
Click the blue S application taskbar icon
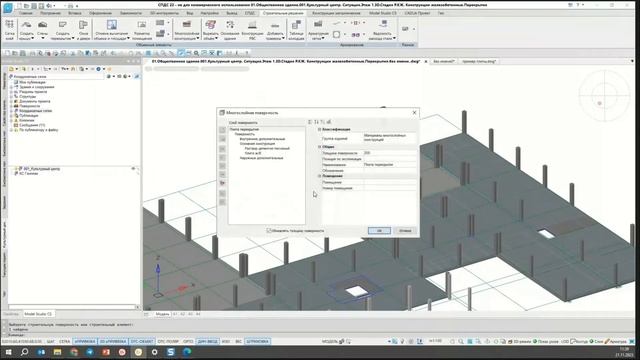(x=171, y=351)
